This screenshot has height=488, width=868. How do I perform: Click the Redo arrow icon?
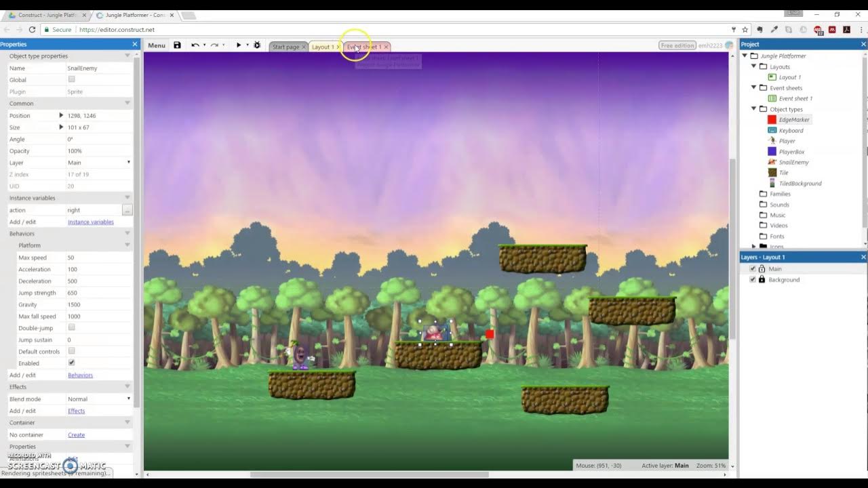click(214, 45)
